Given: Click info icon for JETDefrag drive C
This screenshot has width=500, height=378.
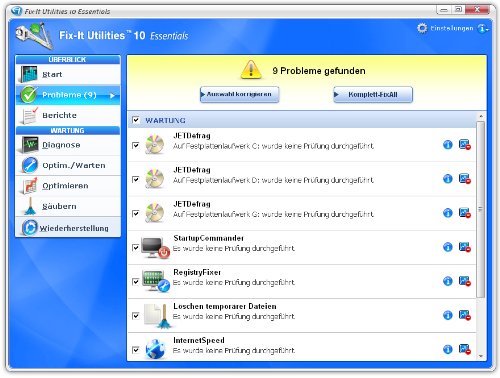Looking at the screenshot, I should pyautogui.click(x=448, y=145).
